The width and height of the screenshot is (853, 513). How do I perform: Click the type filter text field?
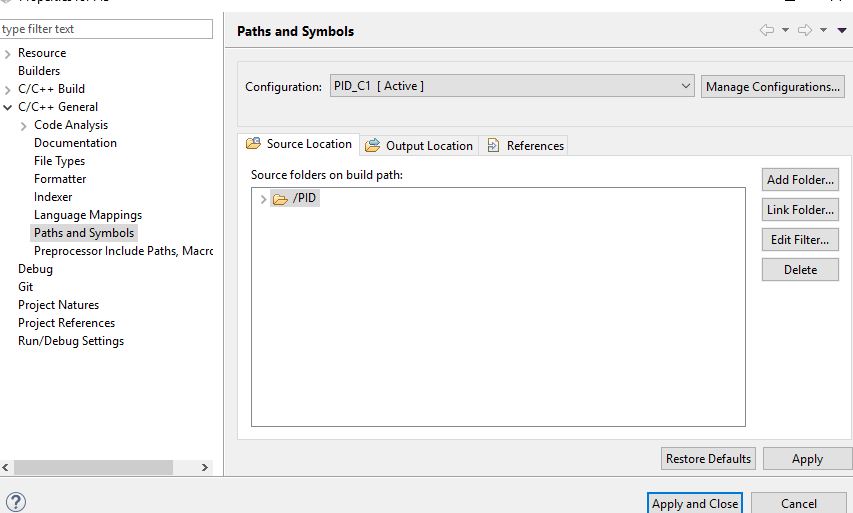tap(106, 30)
